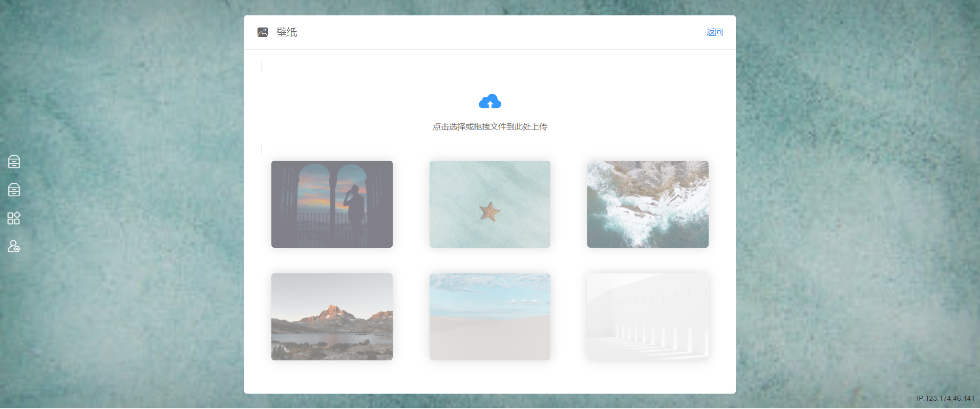
Task: Choose the starfish on sand wallpaper
Action: 490,204
